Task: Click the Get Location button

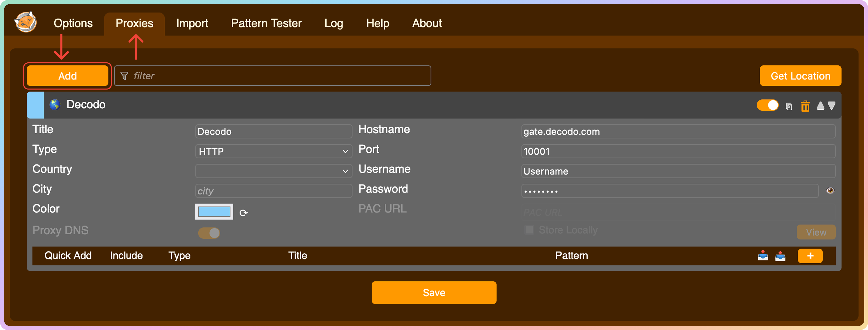Action: [x=800, y=76]
